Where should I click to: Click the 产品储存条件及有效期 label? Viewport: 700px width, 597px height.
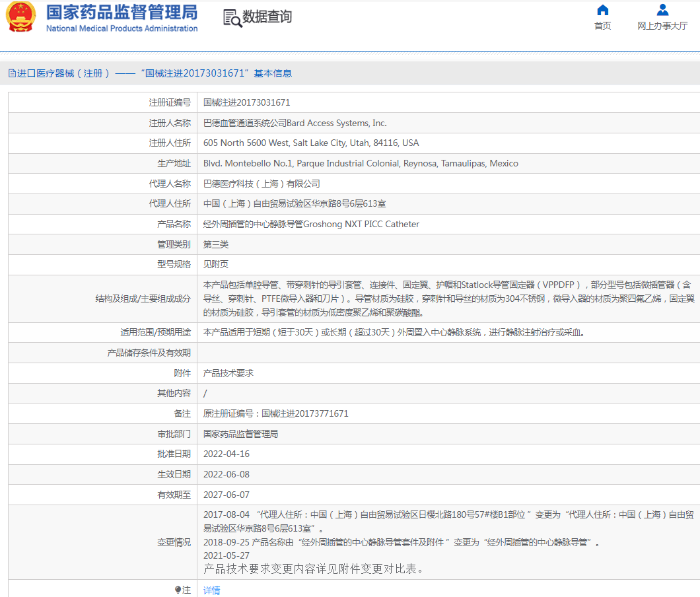pos(149,353)
